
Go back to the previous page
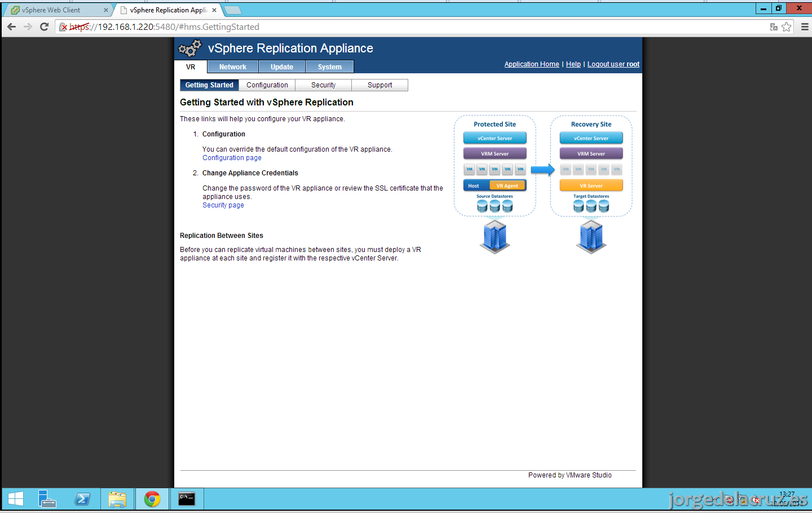[11, 26]
